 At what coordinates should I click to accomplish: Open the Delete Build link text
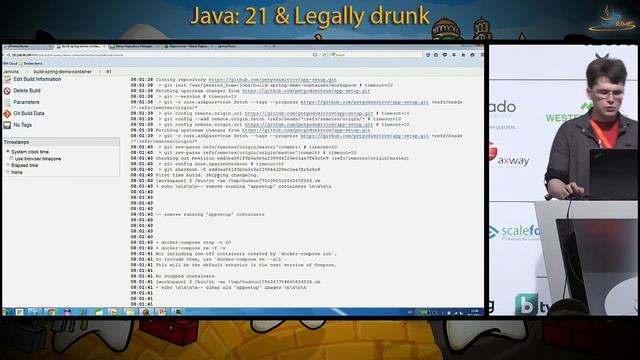point(27,91)
